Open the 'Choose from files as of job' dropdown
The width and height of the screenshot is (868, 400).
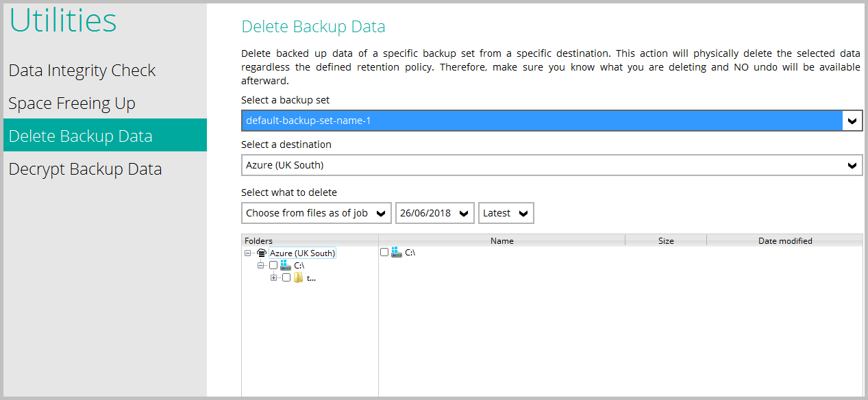(382, 213)
